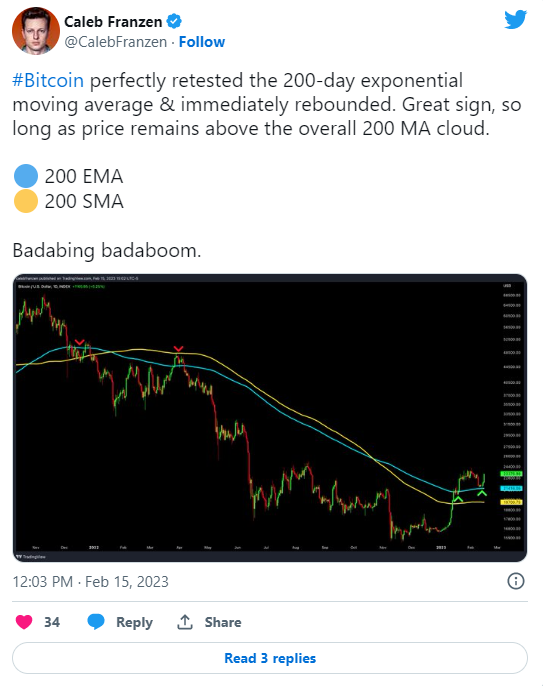Click the Reply text label
Viewport: 543px width, 686px height.
point(134,622)
